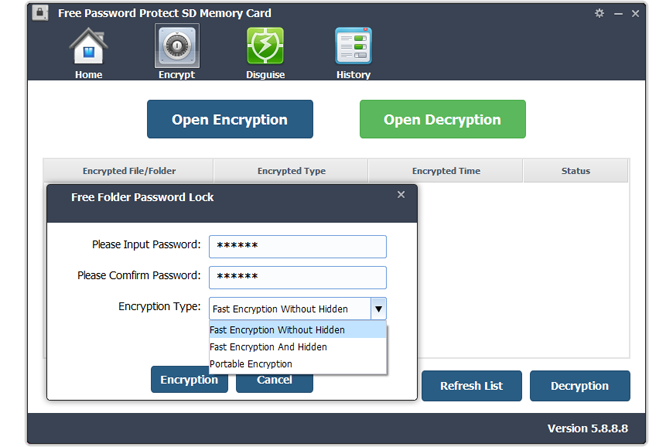Click the Disguise tab label
This screenshot has height=447, width=670.
(265, 75)
